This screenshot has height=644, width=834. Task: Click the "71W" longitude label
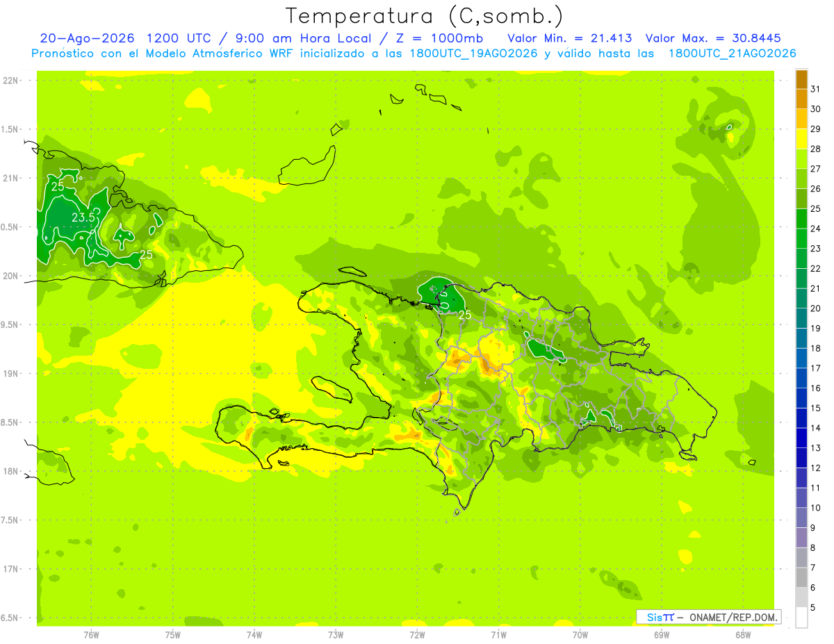(498, 634)
